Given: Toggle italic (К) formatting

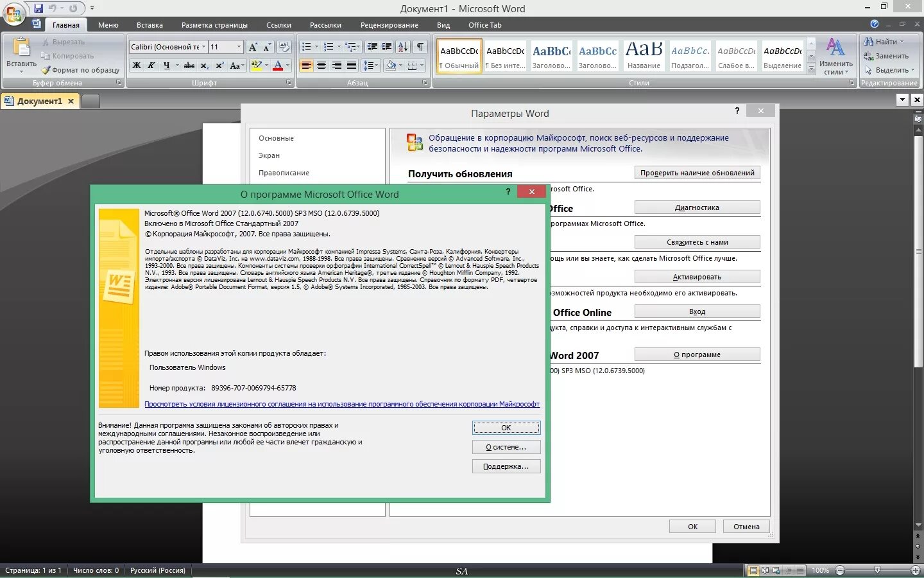Looking at the screenshot, I should click(x=151, y=66).
